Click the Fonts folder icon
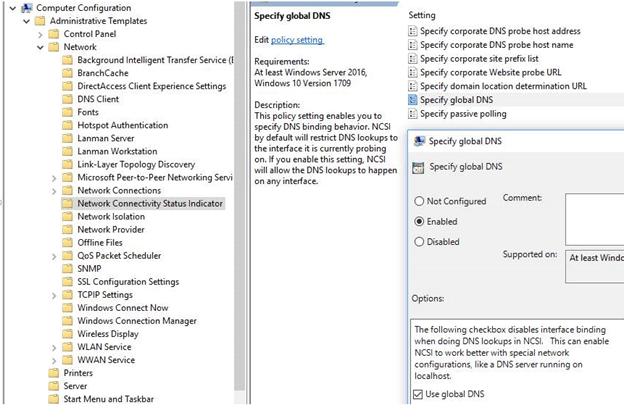 click(67, 112)
